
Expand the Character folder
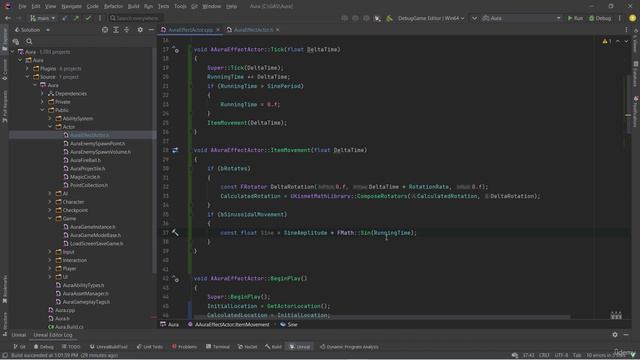coord(50,202)
